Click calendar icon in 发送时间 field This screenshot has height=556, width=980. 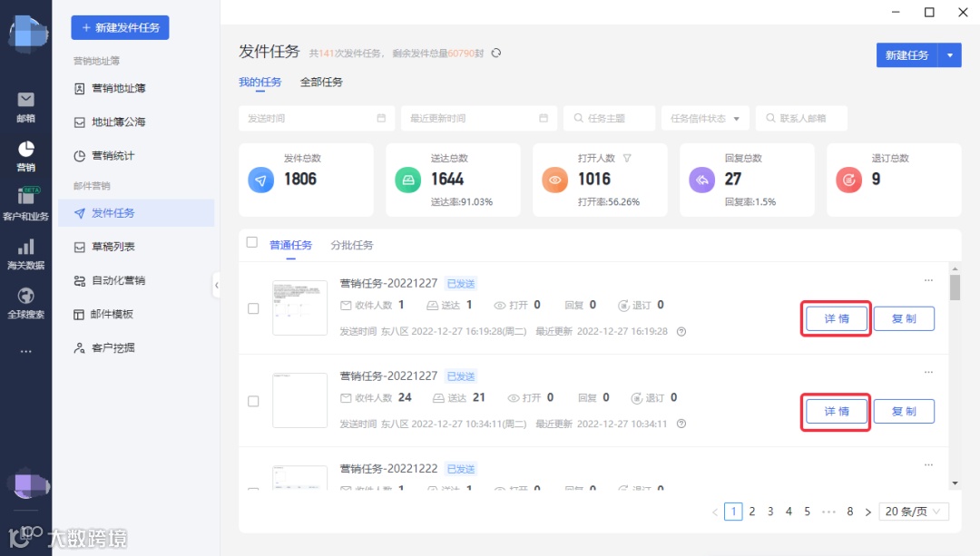click(x=381, y=118)
